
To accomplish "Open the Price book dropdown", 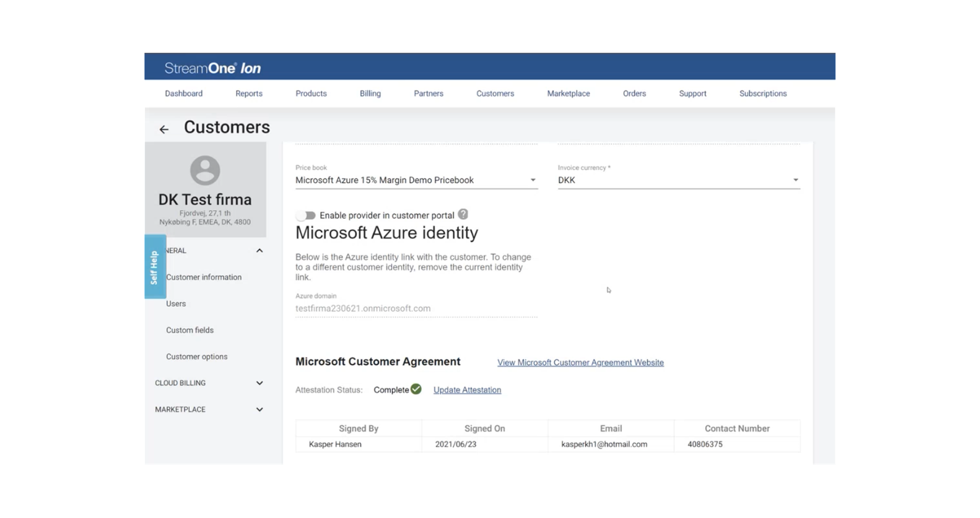I will point(416,180).
